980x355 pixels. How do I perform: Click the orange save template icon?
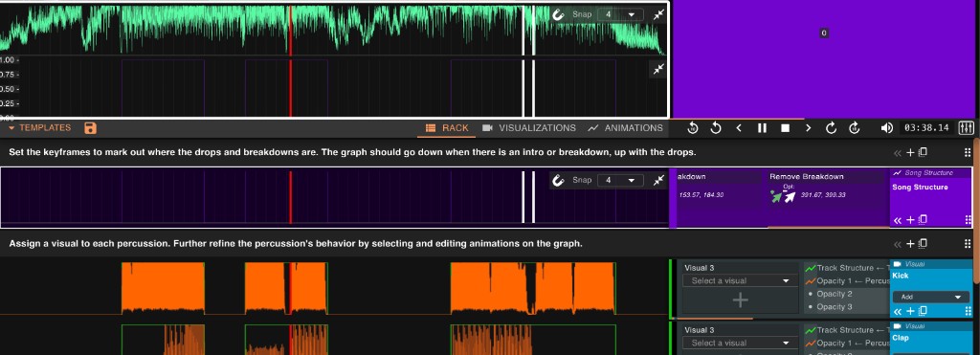coord(91,128)
